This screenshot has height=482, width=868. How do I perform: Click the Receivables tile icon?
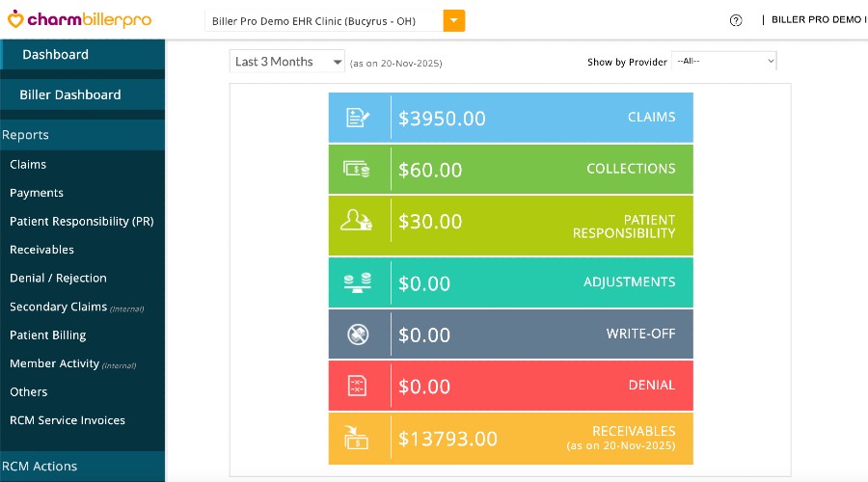pyautogui.click(x=358, y=439)
